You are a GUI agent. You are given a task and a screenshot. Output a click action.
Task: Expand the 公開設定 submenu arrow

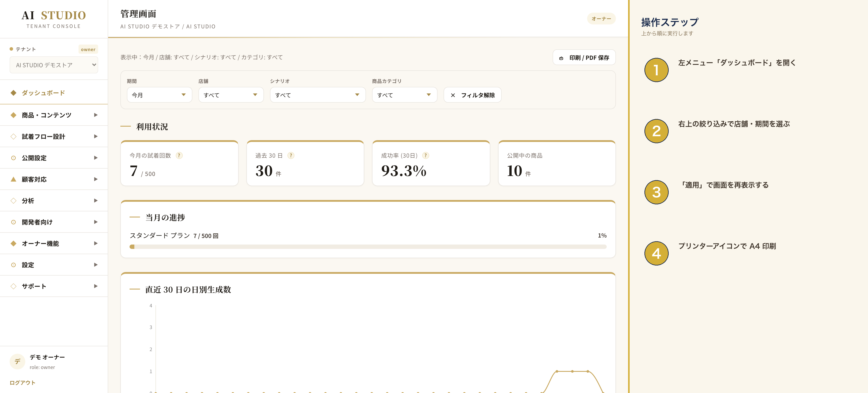pos(96,158)
